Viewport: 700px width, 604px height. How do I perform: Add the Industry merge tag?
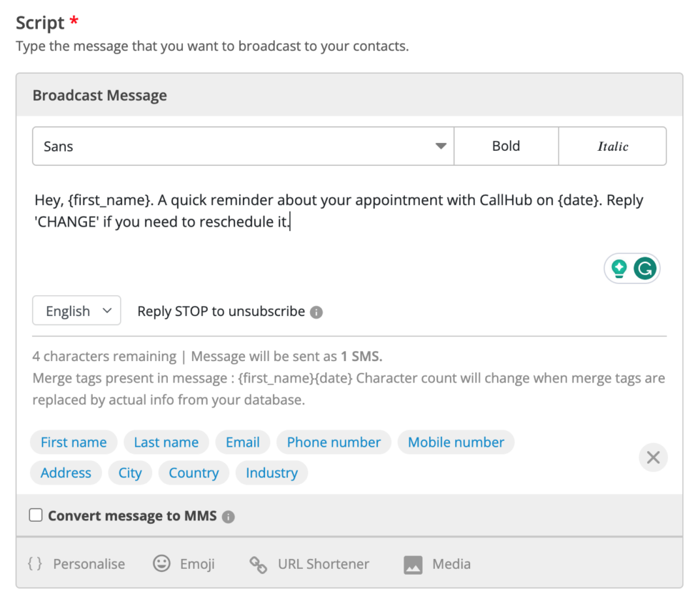pyautogui.click(x=272, y=472)
